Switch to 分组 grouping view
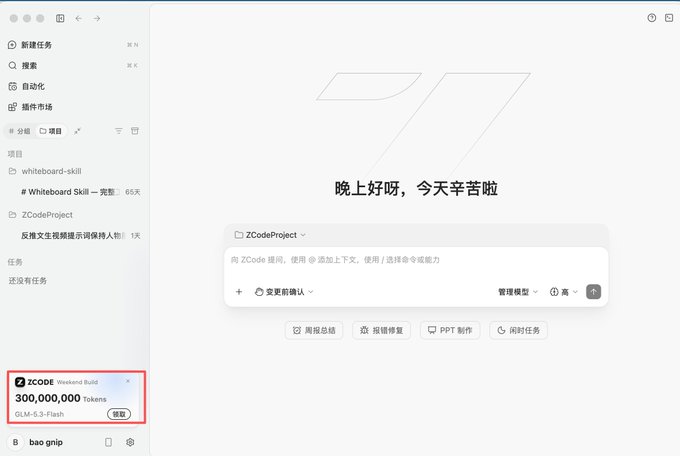Screen dimensions: 680x456 (x=20, y=131)
